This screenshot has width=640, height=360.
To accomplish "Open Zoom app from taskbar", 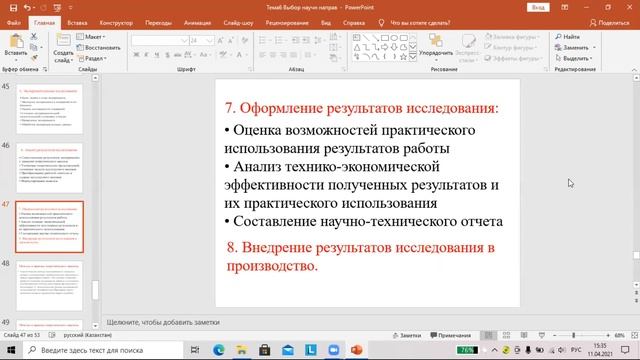I will (333, 350).
